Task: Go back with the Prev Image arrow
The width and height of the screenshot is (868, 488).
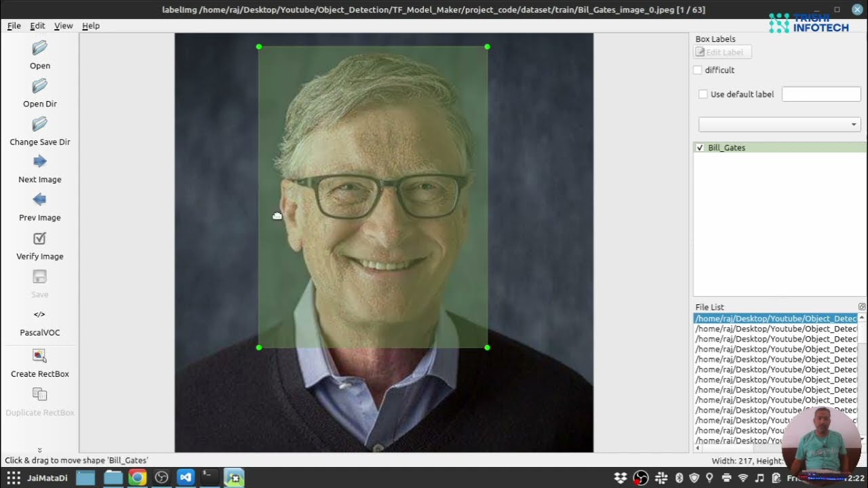Action: 40,199
